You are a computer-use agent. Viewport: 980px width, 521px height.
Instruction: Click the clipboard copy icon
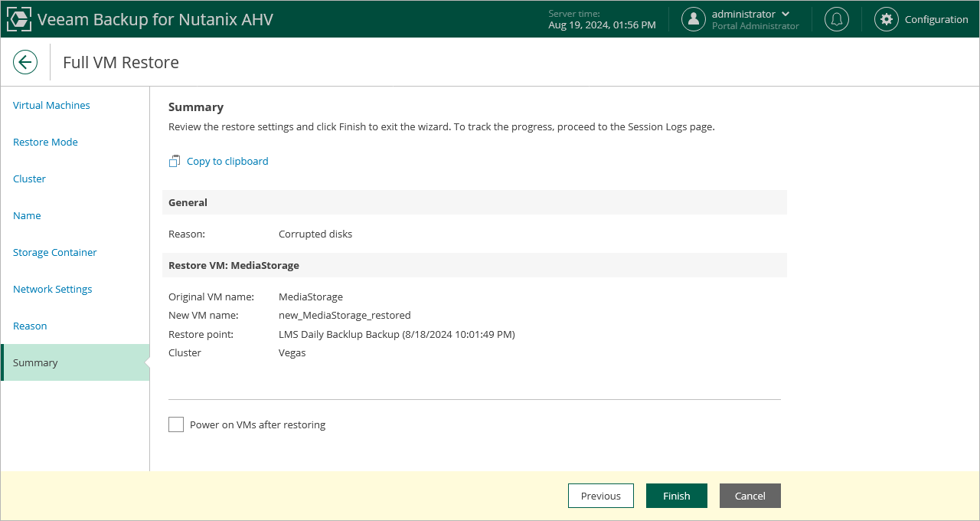[175, 161]
